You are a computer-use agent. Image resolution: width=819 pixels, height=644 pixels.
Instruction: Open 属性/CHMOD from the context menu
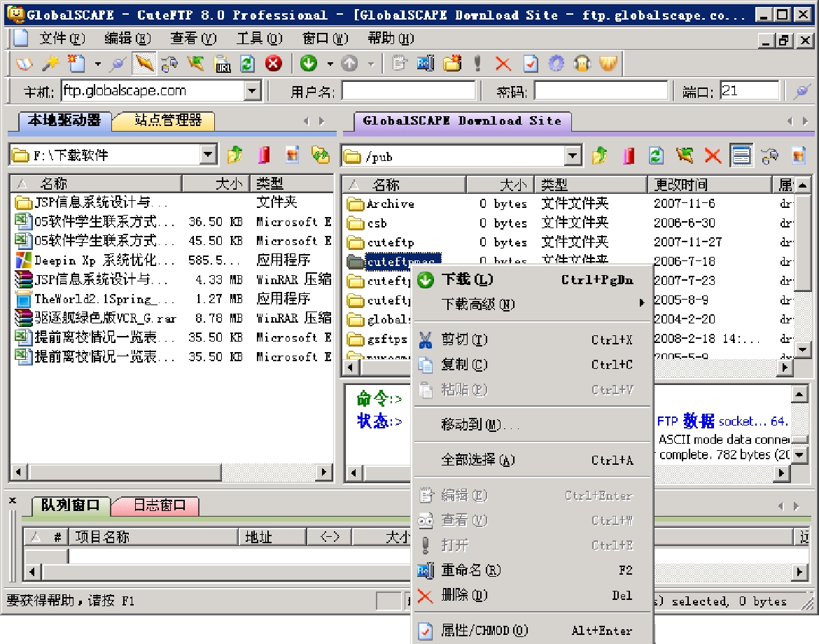point(533,631)
